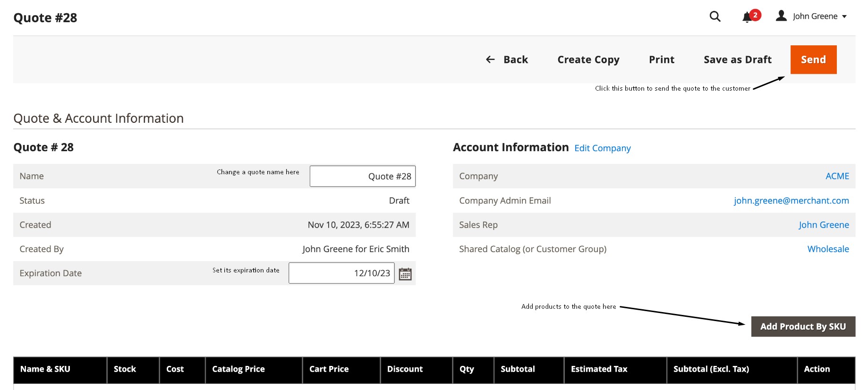Print the quote
868x390 pixels.
click(x=662, y=59)
